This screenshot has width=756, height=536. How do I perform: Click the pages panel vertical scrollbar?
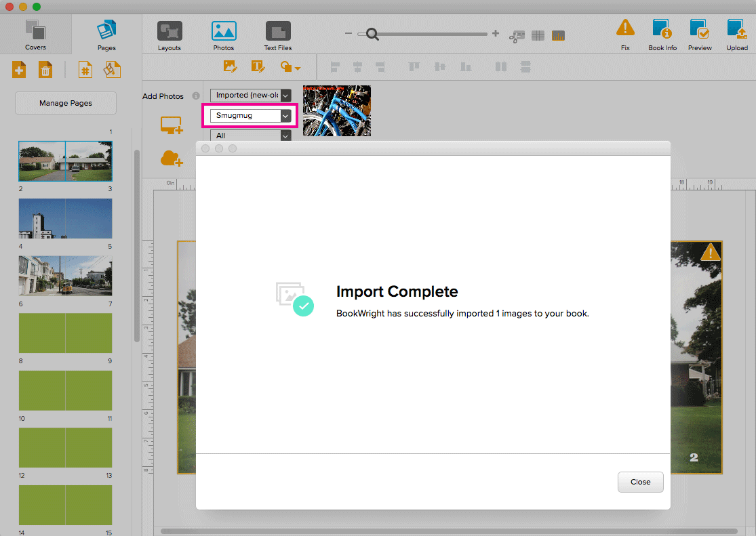137,246
